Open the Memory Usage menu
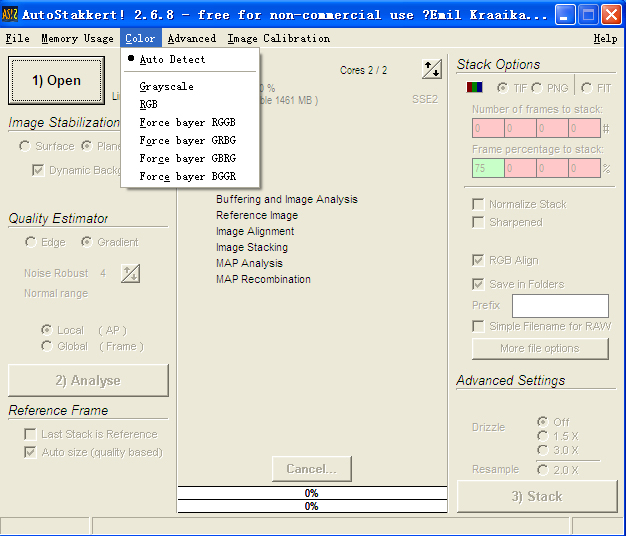The height and width of the screenshot is (536, 626). point(77,38)
